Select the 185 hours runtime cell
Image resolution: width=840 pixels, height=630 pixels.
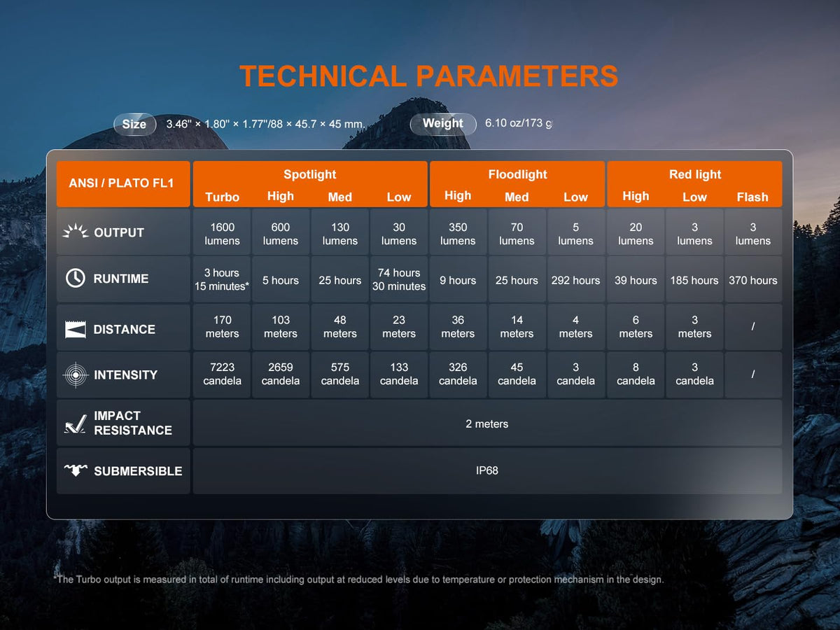(x=694, y=279)
